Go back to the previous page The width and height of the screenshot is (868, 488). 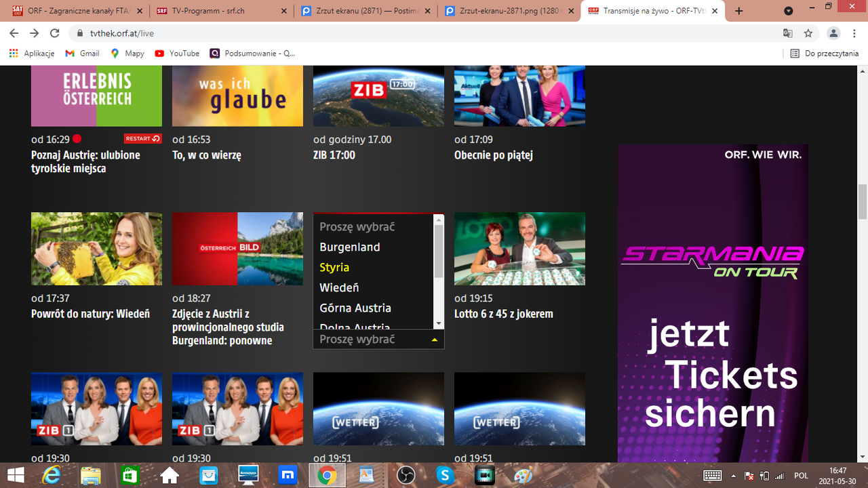[x=14, y=33]
